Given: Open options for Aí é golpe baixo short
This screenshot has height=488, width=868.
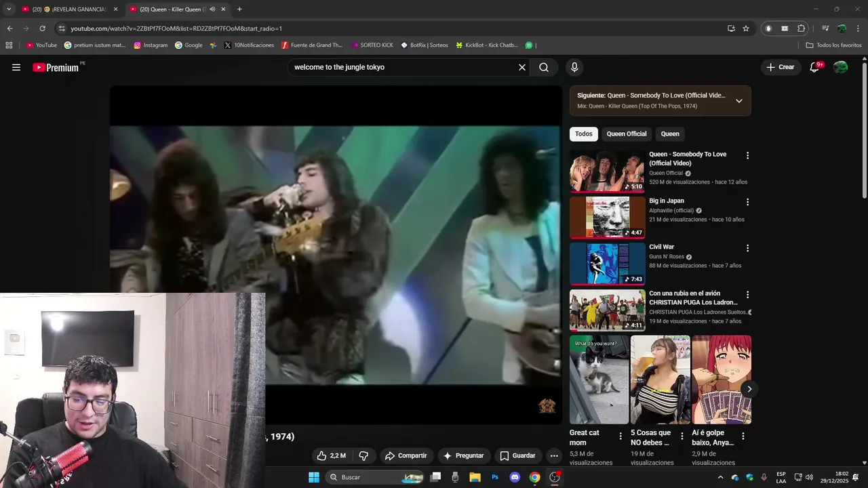Looking at the screenshot, I should point(743,436).
